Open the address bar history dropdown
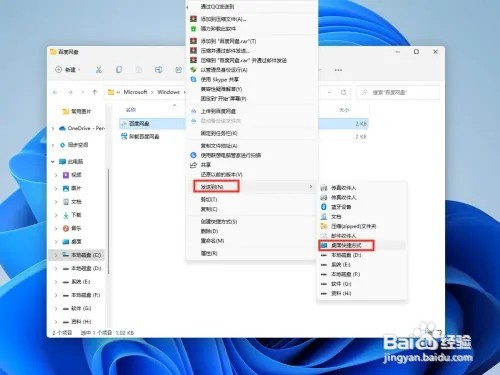The height and width of the screenshot is (375, 500). [x=329, y=92]
